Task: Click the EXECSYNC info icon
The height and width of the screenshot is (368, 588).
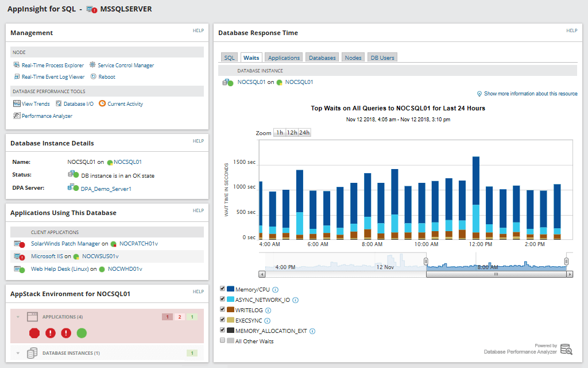Action: (x=267, y=321)
